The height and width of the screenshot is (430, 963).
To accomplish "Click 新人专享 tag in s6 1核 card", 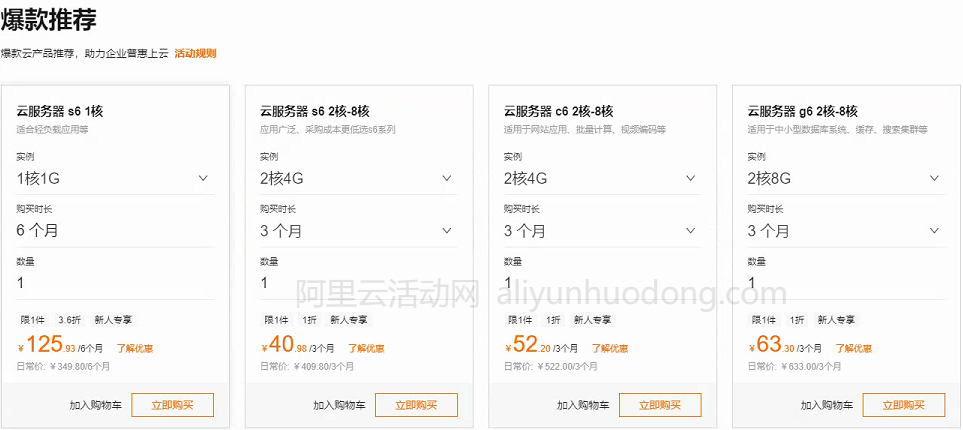I will click(x=112, y=320).
